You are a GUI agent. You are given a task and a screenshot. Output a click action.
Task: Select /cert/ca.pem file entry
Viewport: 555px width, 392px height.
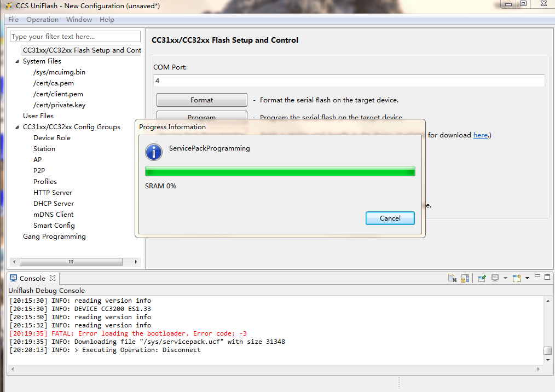(54, 83)
